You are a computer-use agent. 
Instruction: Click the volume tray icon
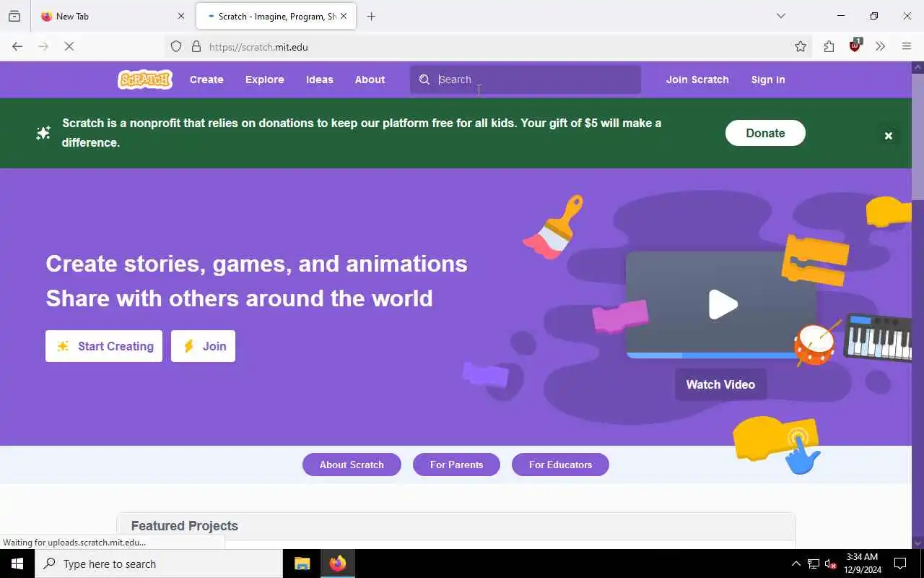pos(830,564)
